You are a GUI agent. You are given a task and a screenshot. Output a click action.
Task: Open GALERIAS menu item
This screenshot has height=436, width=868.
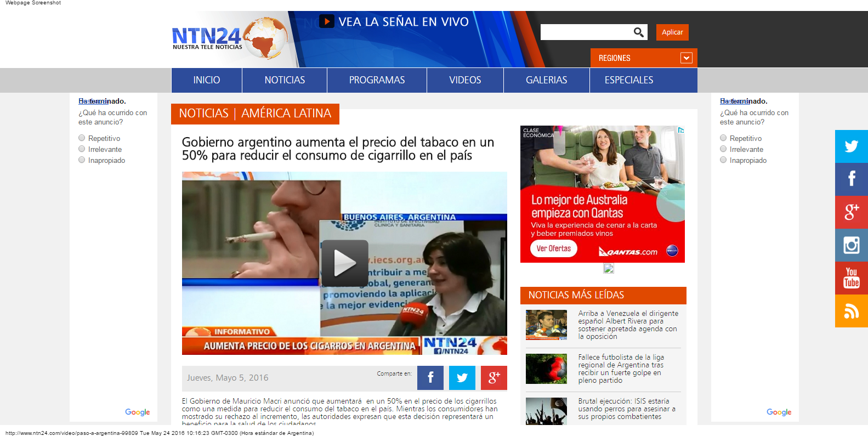[547, 80]
